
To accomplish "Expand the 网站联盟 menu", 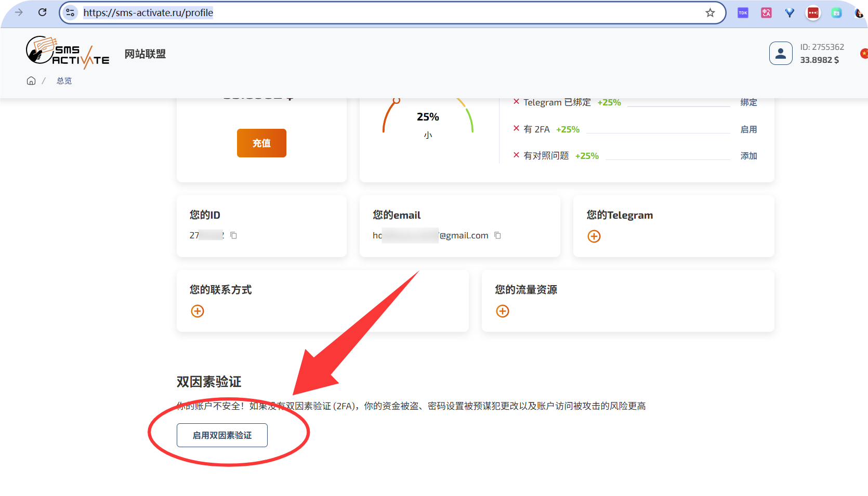I will click(144, 53).
